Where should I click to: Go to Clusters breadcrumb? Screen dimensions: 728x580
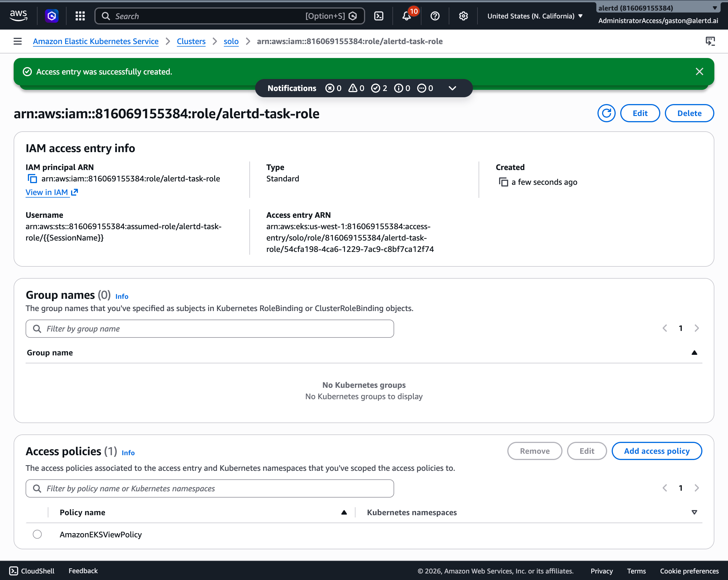click(191, 41)
